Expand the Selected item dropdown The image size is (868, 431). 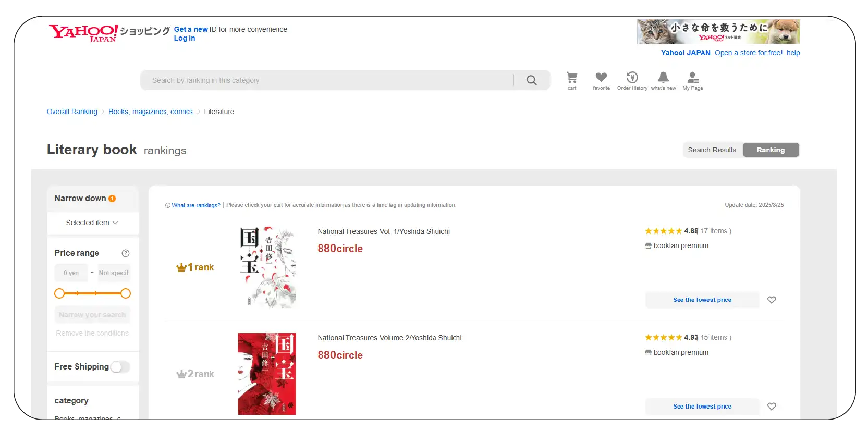coord(92,223)
